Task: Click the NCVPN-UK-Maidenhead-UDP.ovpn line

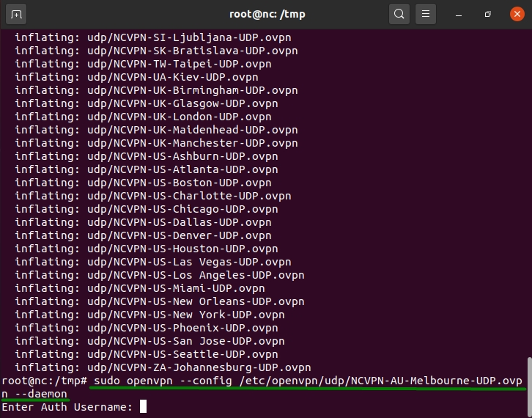Action: [156, 130]
